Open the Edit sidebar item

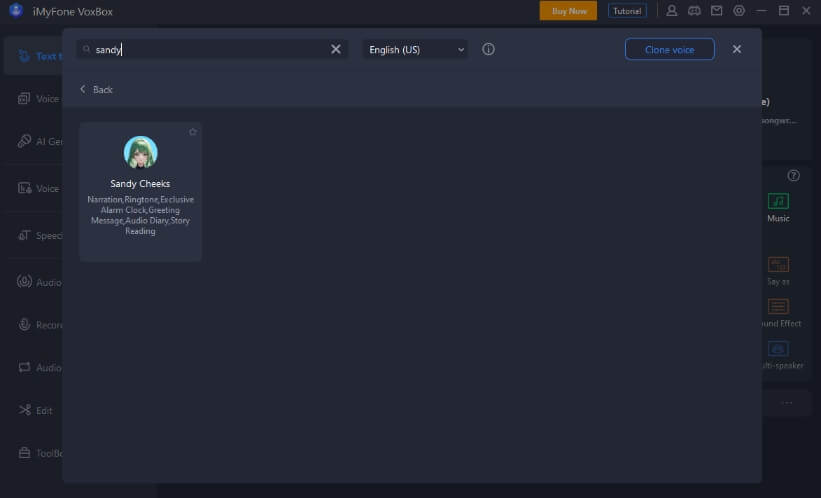pyautogui.click(x=35, y=410)
